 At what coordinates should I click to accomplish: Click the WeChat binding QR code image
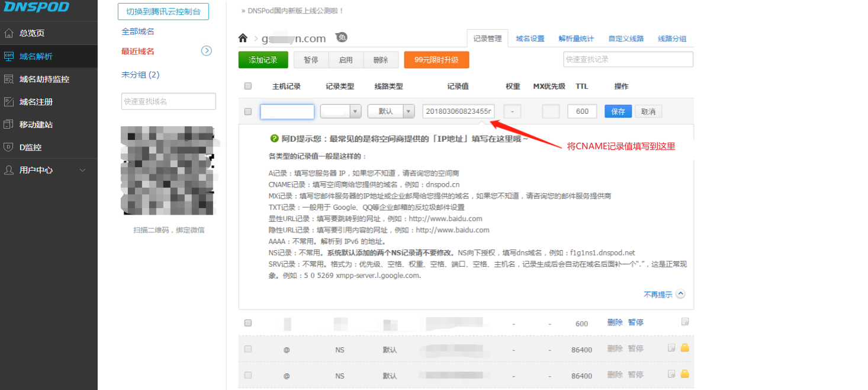[168, 171]
